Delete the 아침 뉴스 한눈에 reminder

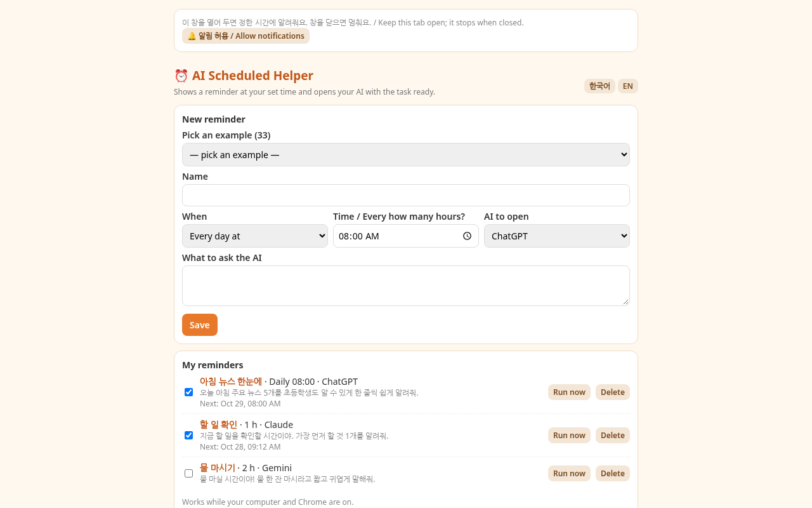coord(613,392)
